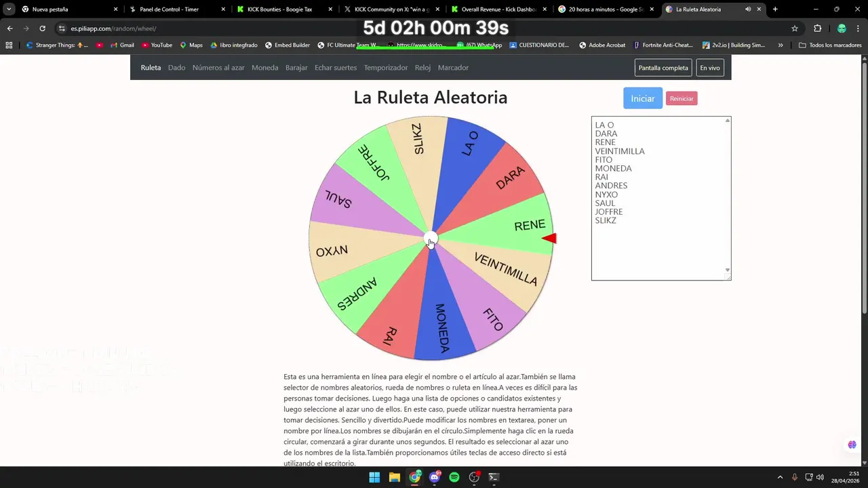Open the Windows Start menu
Image resolution: width=868 pixels, height=488 pixels.
tap(374, 477)
